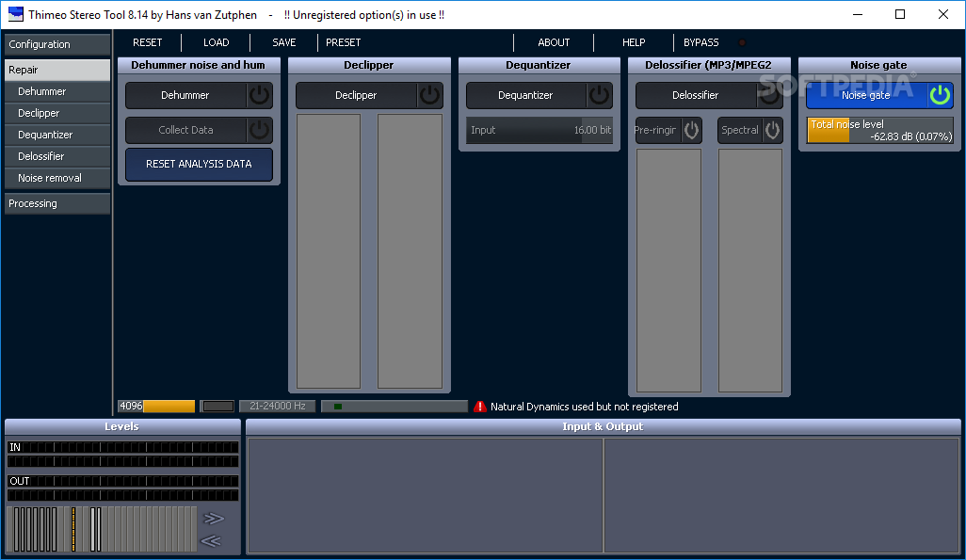Open the Configuration section in sidebar
966x560 pixels.
coord(57,44)
